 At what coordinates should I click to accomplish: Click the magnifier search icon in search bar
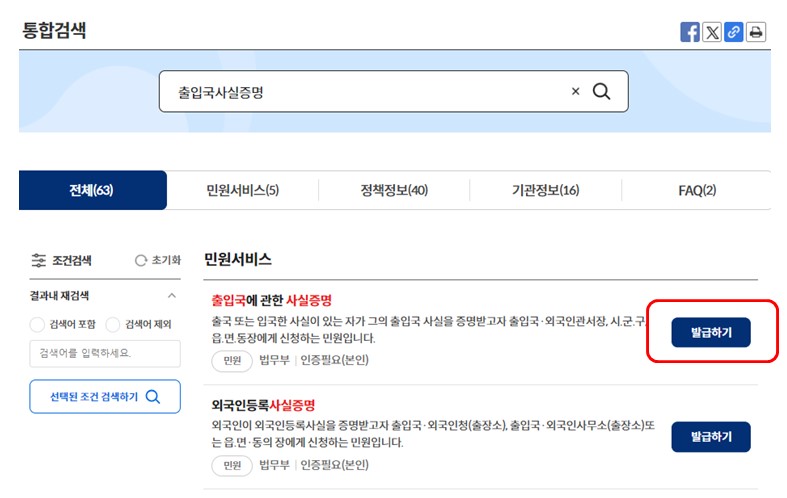tap(601, 91)
